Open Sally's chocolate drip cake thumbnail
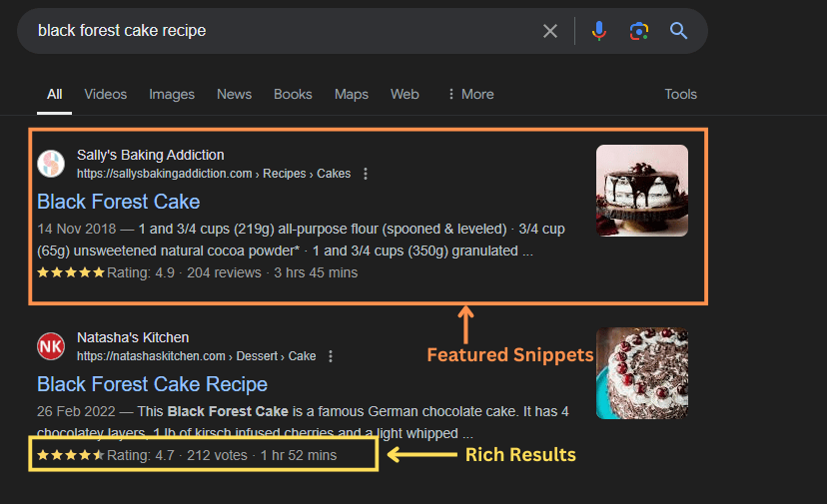Image resolution: width=827 pixels, height=504 pixels. click(x=642, y=191)
